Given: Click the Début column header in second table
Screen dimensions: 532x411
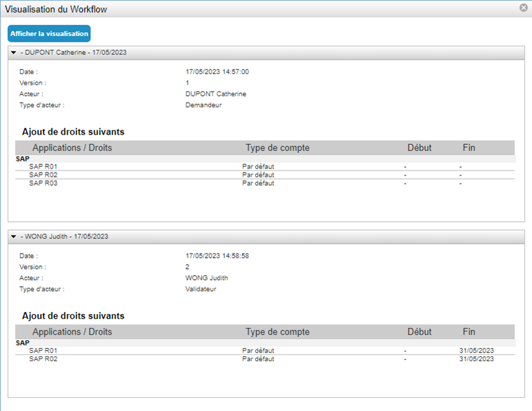Looking at the screenshot, I should tap(420, 332).
